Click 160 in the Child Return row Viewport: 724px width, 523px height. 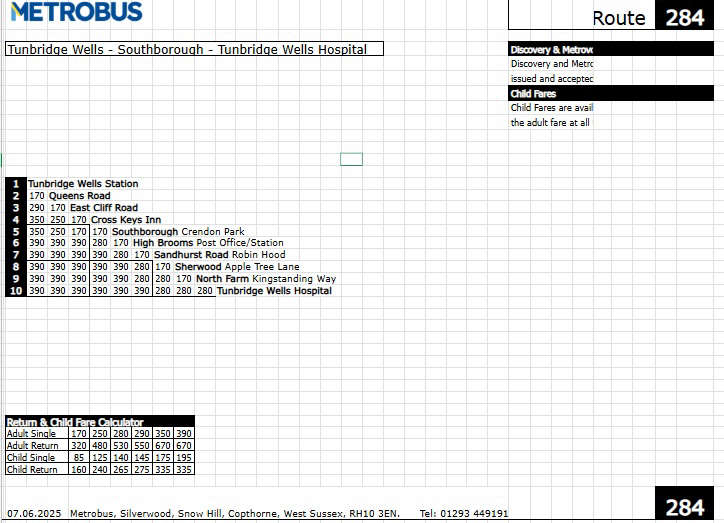pos(79,470)
